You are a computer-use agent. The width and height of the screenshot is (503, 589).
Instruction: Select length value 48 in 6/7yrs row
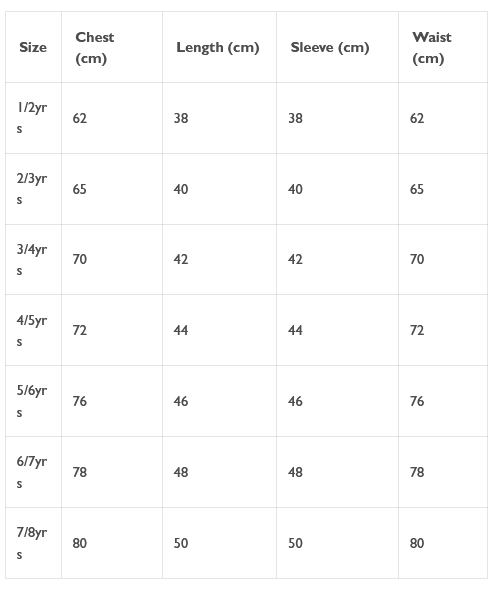181,472
